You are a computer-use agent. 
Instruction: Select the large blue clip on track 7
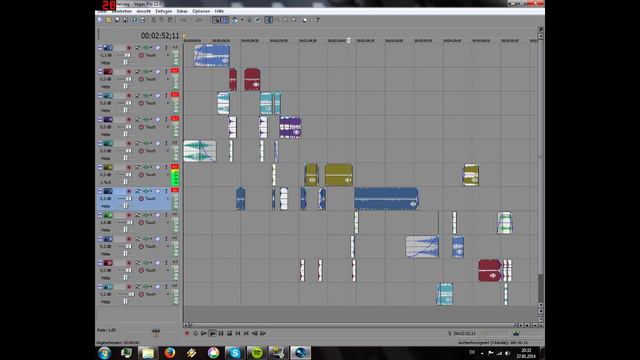click(387, 199)
